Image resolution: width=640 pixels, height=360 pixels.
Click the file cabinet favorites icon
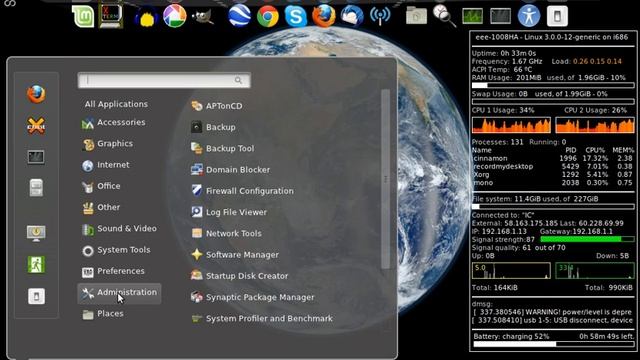point(36,188)
